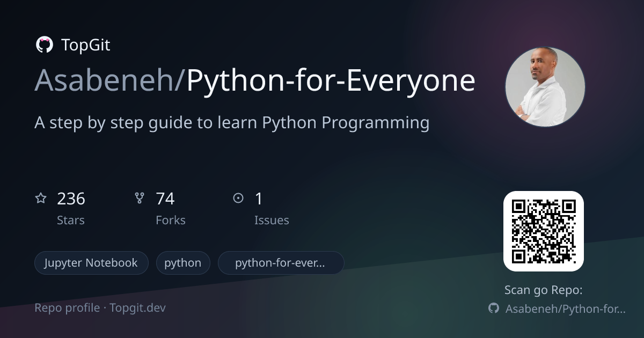Select the python-for-ever... topic tag
644x338 pixels.
(x=281, y=263)
